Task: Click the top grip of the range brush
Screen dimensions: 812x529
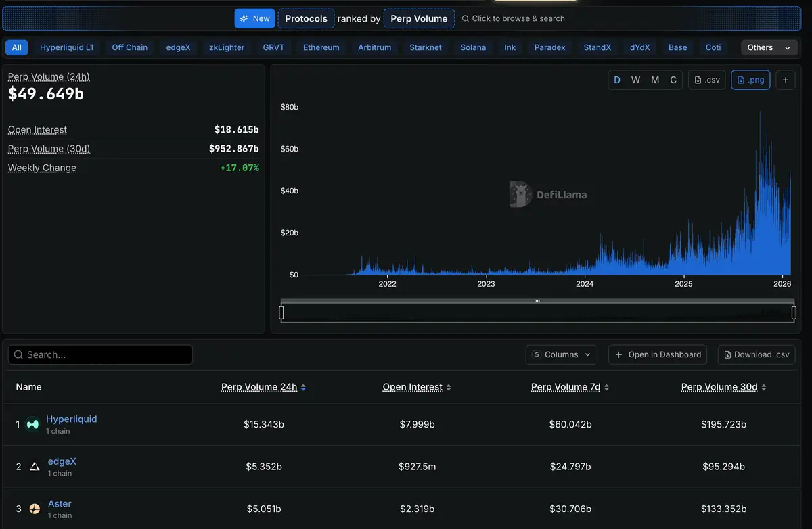Action: 537,301
